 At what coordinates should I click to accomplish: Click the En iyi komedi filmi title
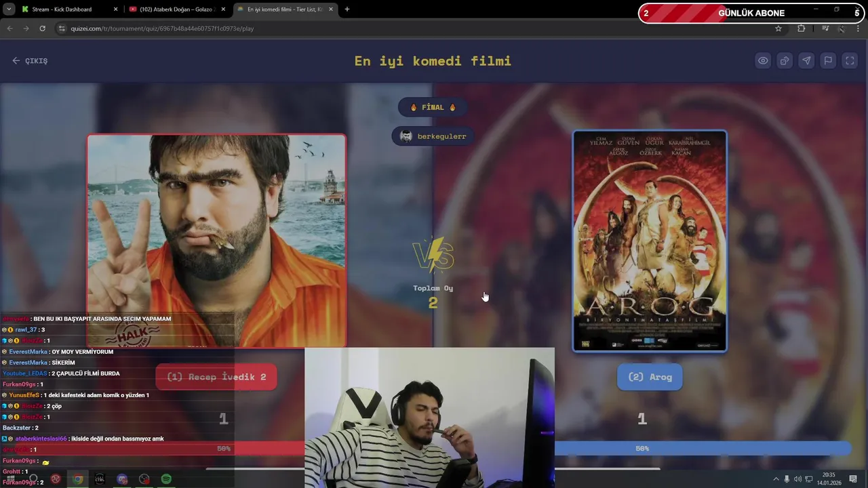(433, 61)
